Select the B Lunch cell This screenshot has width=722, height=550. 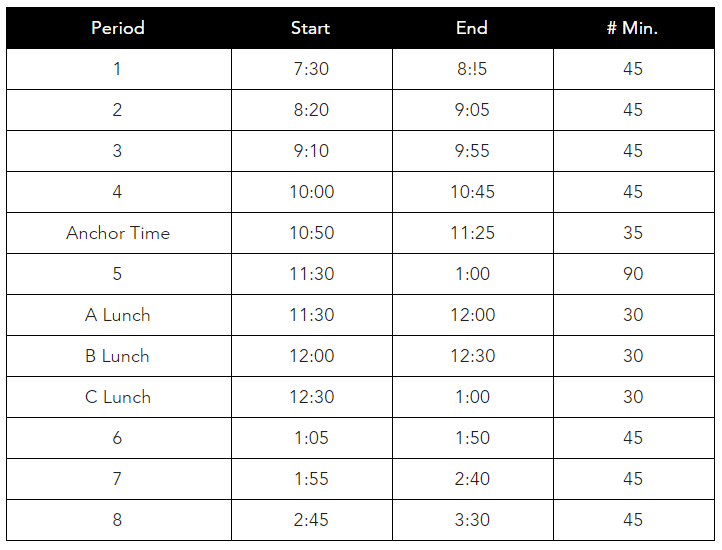pyautogui.click(x=118, y=356)
